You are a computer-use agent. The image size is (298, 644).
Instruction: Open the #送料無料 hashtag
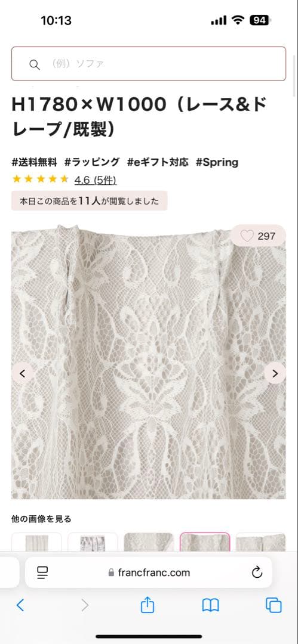tap(34, 162)
